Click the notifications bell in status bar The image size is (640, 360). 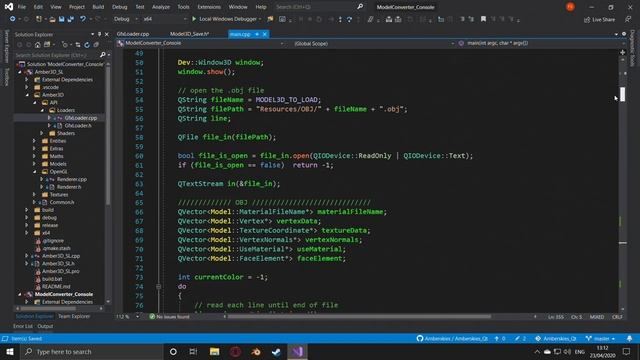629,338
